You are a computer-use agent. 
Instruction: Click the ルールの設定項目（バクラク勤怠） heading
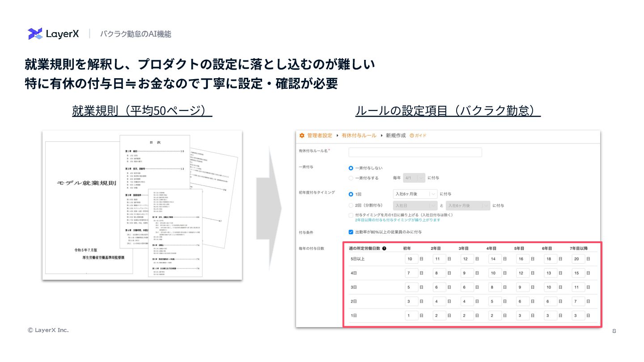click(x=448, y=110)
